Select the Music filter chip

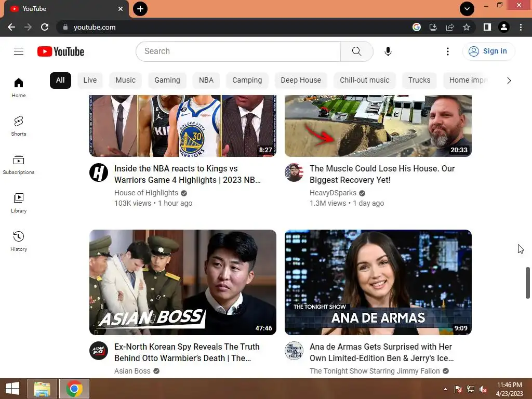tap(126, 81)
